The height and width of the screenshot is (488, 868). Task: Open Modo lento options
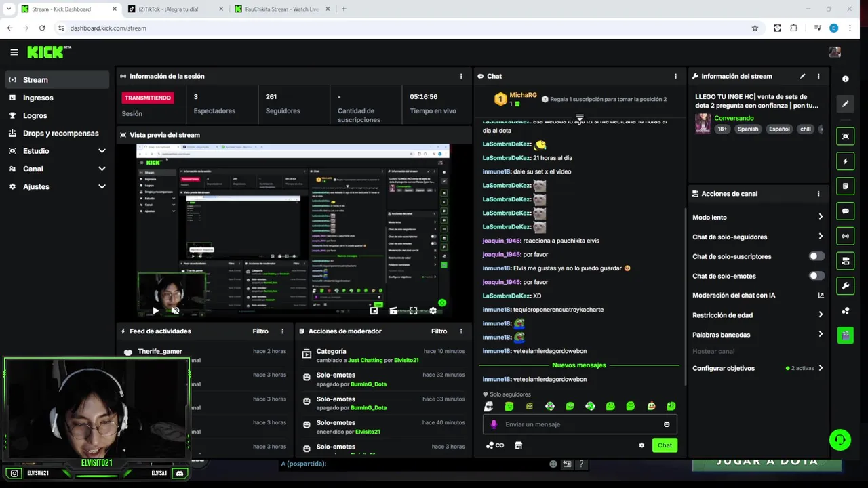[x=757, y=217]
